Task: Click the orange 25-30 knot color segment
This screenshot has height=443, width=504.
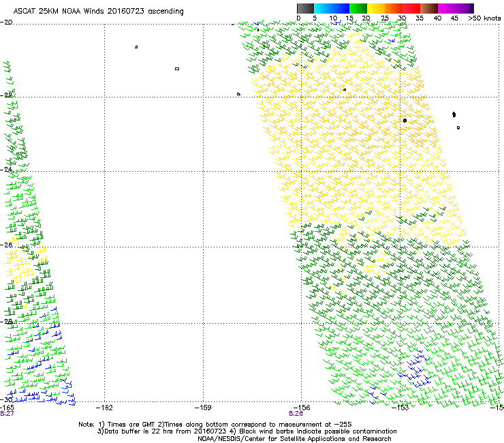Action: [394, 8]
